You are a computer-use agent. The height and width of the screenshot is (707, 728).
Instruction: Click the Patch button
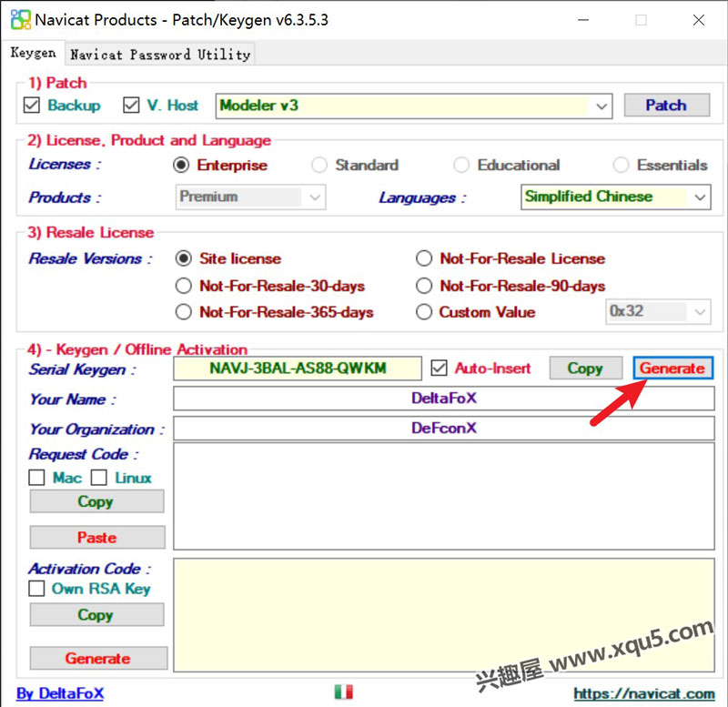click(666, 106)
